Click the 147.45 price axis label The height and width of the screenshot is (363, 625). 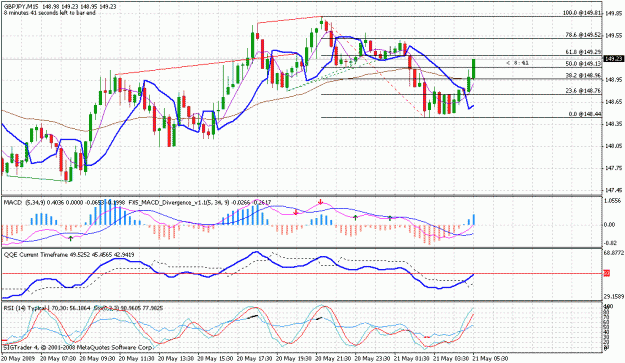[x=614, y=191]
